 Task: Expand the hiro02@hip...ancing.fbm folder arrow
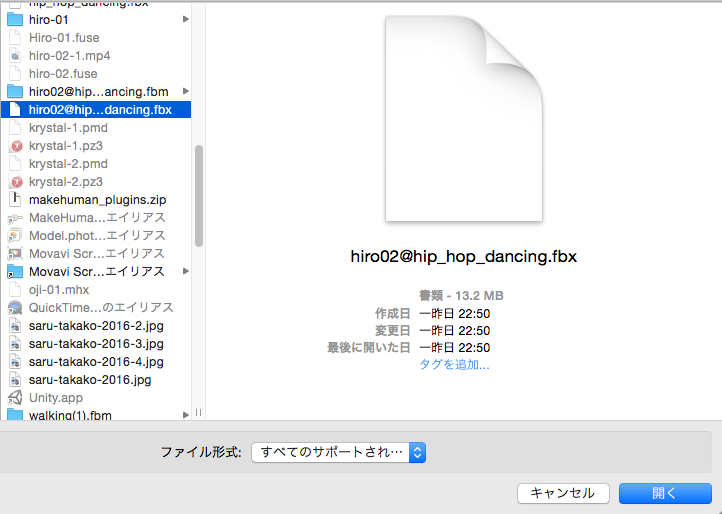(186, 91)
